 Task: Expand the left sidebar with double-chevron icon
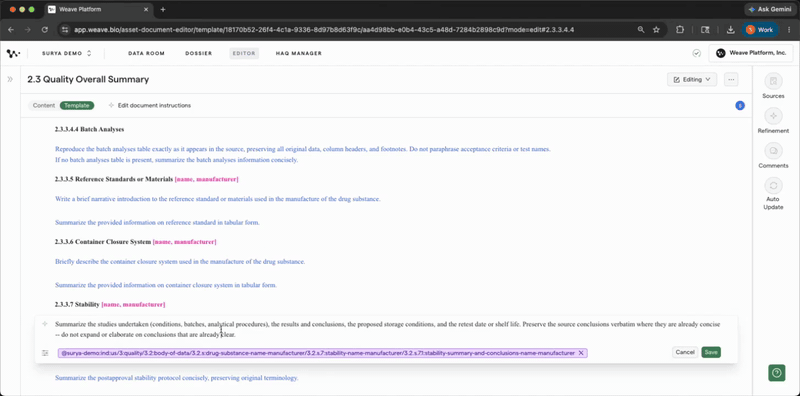(10, 79)
